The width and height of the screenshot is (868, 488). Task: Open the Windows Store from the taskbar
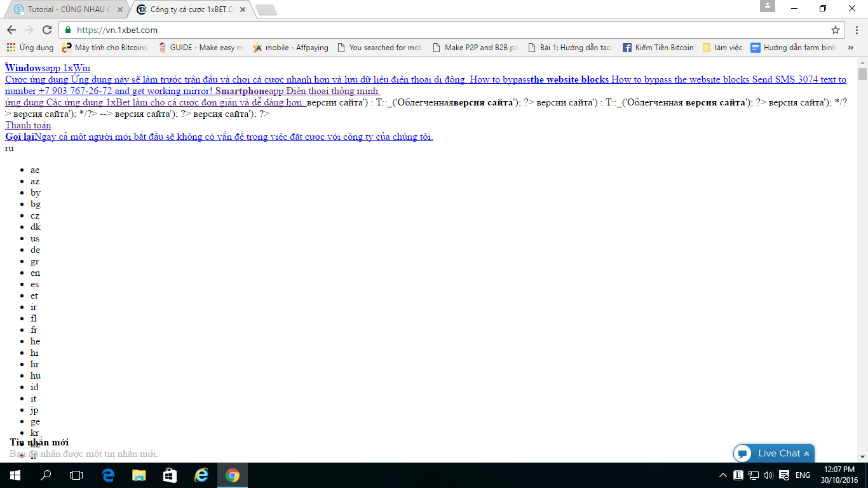click(170, 475)
